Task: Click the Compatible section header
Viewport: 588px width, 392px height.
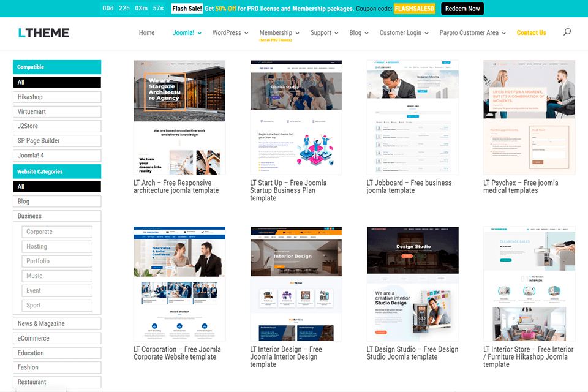Action: click(x=57, y=67)
